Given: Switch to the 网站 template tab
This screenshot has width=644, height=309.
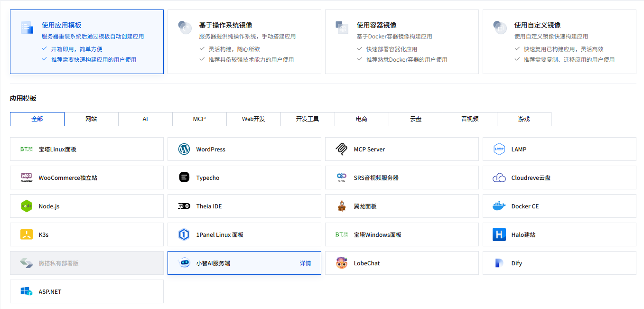Looking at the screenshot, I should point(91,119).
